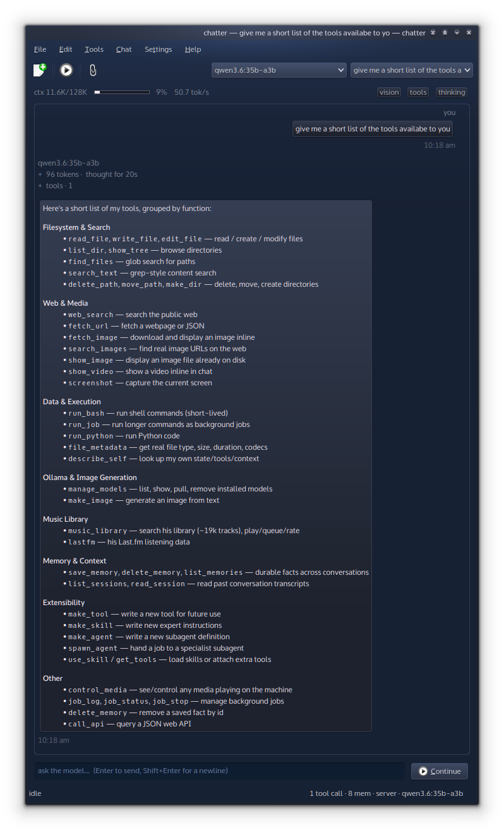Click the user message bubble

(373, 129)
